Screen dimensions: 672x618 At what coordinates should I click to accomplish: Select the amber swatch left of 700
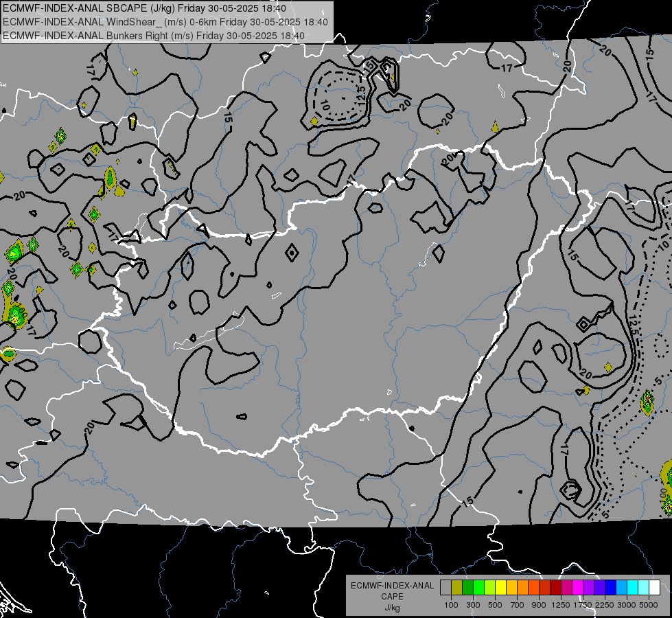511,588
